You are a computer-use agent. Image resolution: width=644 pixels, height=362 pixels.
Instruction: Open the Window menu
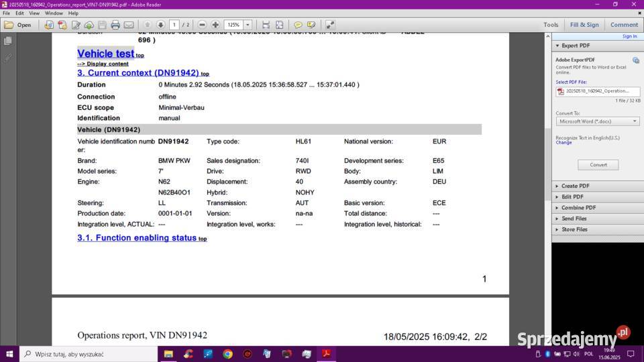coord(54,13)
